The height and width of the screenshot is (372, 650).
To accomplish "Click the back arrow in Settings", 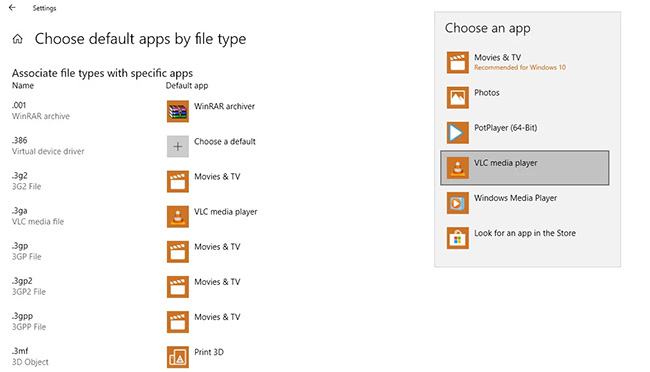I will 12,7.
